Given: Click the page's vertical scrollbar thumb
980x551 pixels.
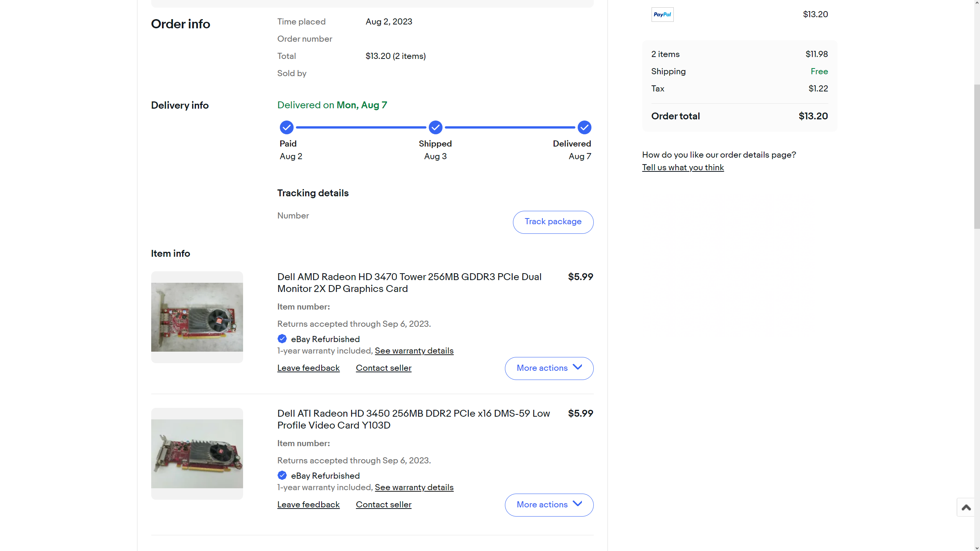Looking at the screenshot, I should pos(977,157).
